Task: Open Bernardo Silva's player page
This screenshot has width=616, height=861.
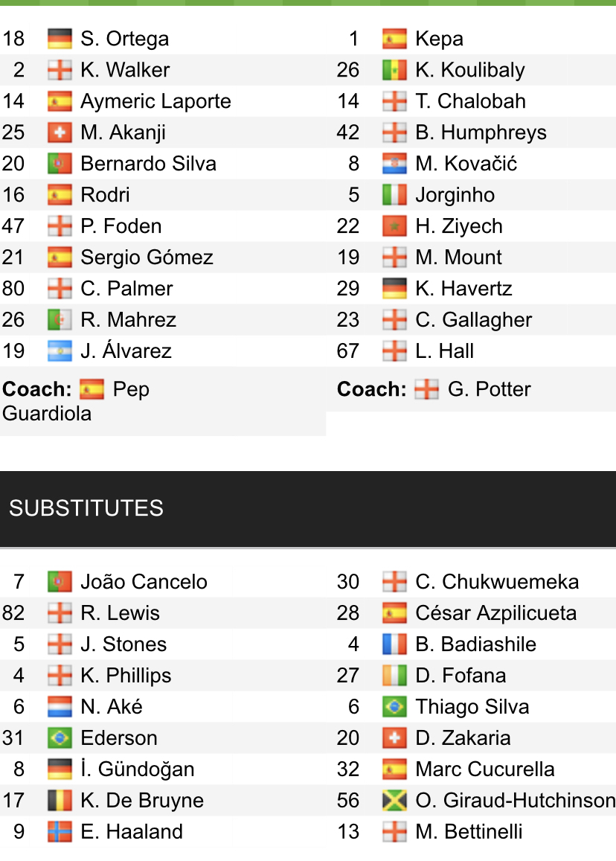Action: click(148, 164)
